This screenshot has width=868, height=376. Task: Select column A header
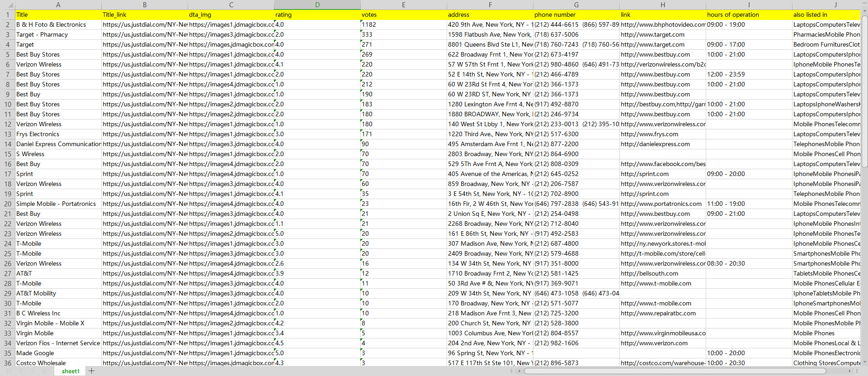pos(58,5)
